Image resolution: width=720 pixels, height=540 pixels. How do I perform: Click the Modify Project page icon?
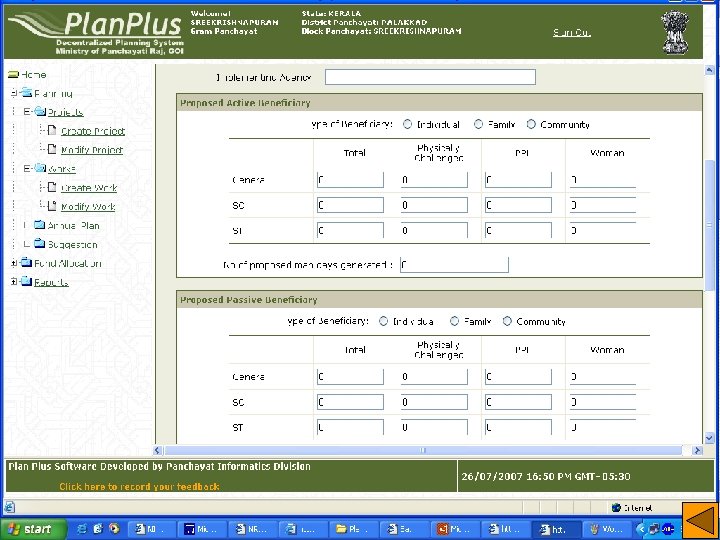pos(52,149)
